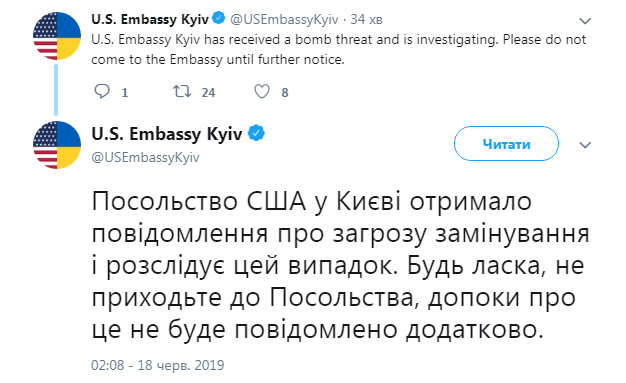The height and width of the screenshot is (383, 626).
Task: Retweet the bomb threat tweet
Action: [x=182, y=91]
